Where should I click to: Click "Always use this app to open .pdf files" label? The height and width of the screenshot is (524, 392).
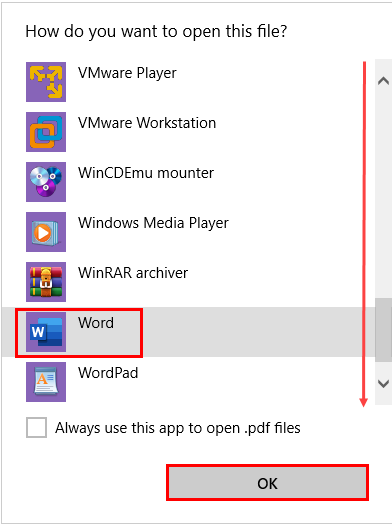[178, 428]
